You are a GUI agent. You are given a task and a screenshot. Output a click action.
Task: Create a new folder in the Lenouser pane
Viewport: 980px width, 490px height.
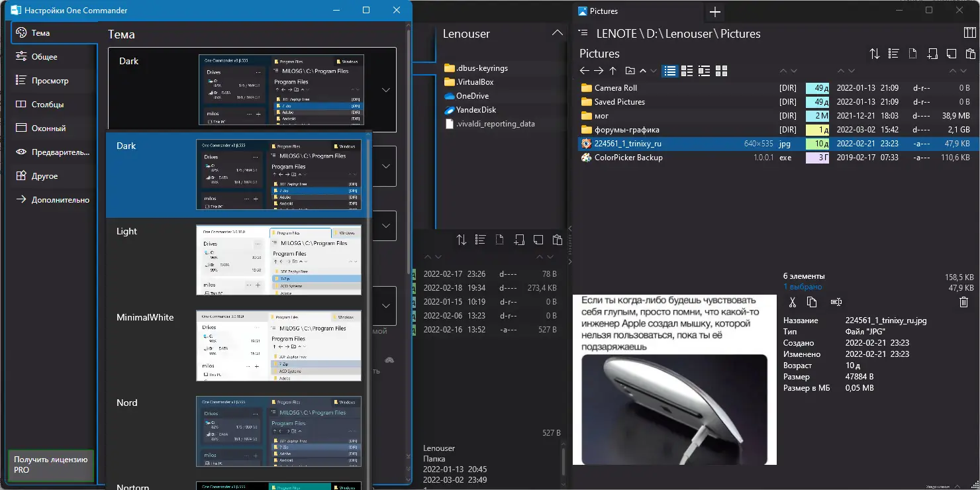pyautogui.click(x=519, y=240)
